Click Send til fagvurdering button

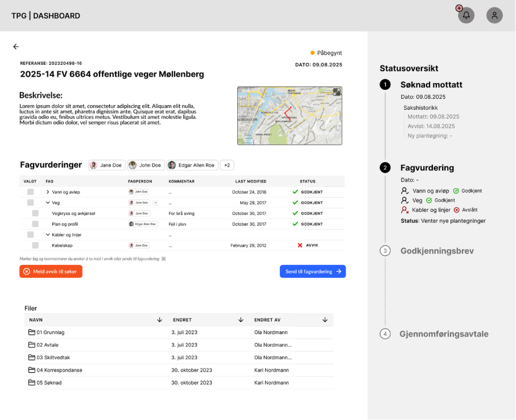coord(312,272)
